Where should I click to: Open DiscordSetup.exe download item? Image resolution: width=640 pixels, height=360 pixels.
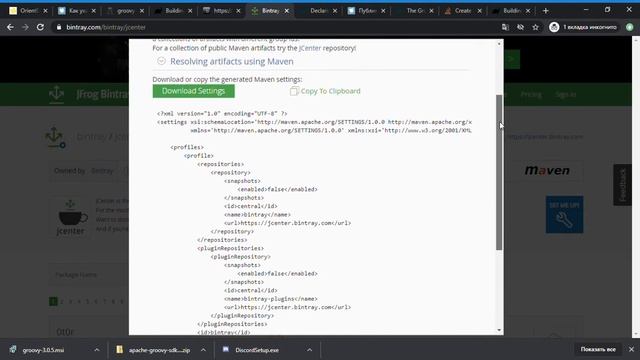(x=257, y=350)
